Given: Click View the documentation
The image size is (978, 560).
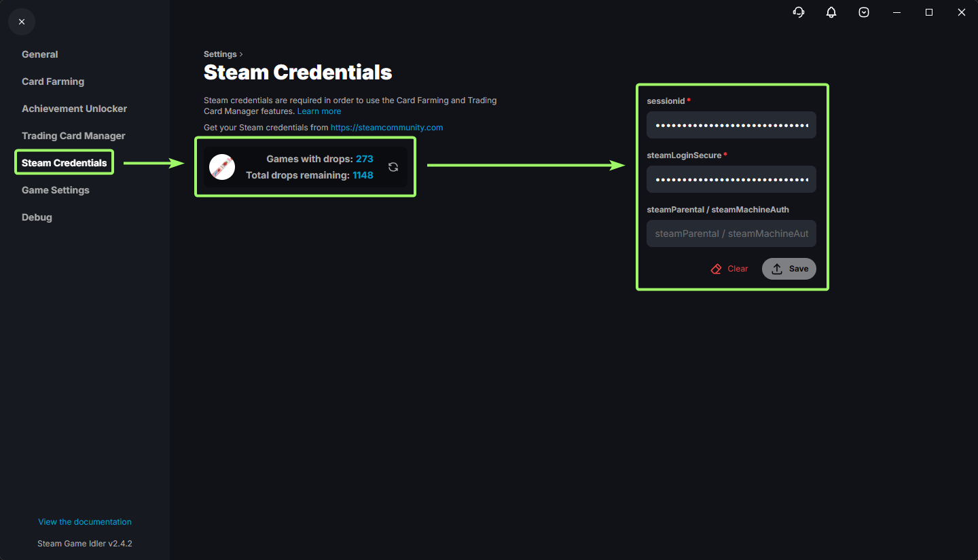Looking at the screenshot, I should click(84, 521).
